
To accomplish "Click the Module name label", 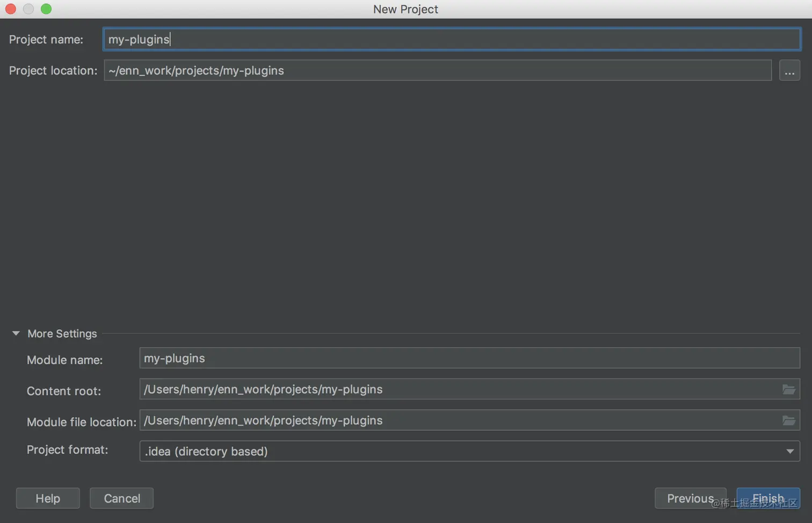I will pos(64,360).
